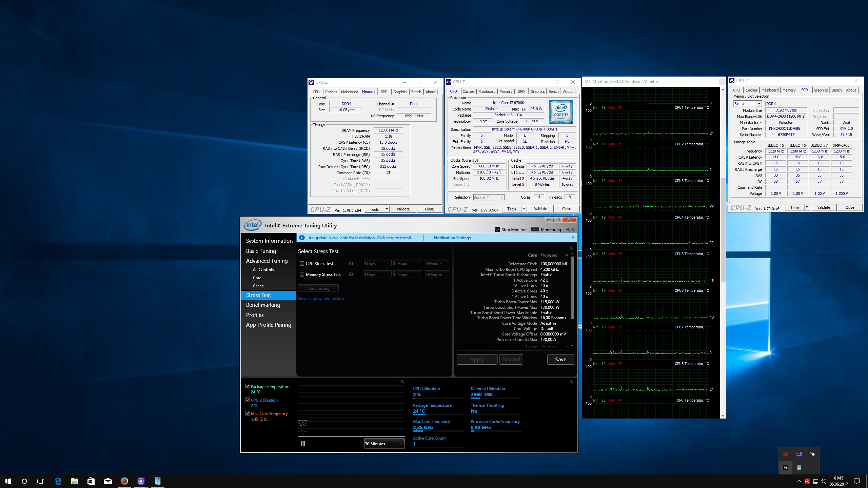Click wrench icon above Core Proposed panel
This screenshot has width=868, height=488.
(x=571, y=248)
